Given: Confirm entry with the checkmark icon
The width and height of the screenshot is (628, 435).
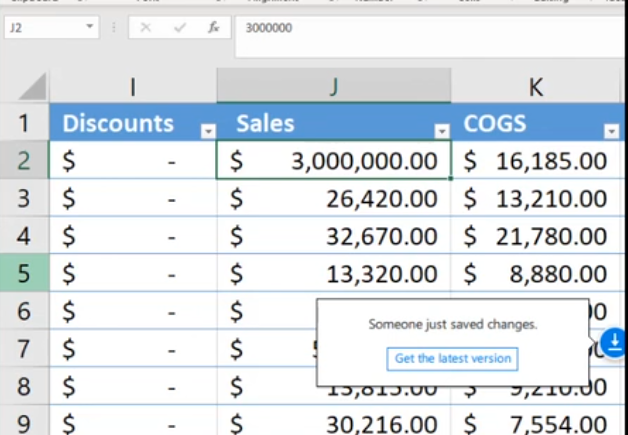Looking at the screenshot, I should pyautogui.click(x=180, y=28).
